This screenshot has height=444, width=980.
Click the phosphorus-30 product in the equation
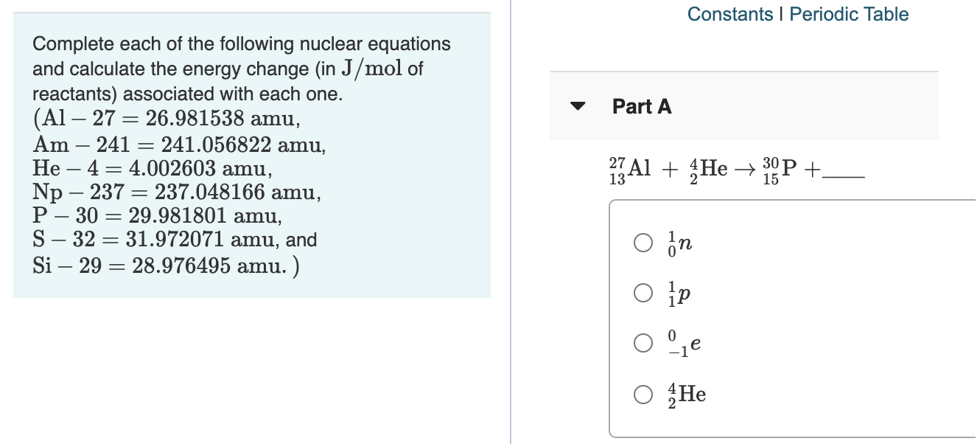pyautogui.click(x=780, y=170)
